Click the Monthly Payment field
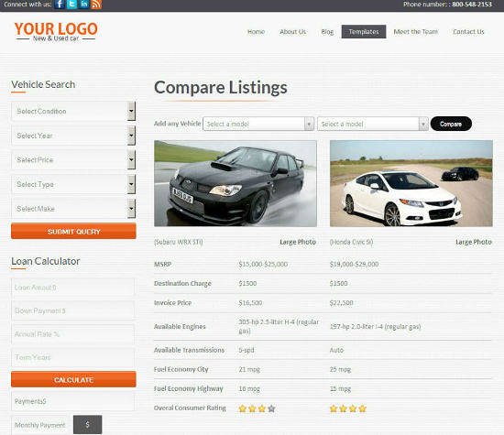 [x=40, y=425]
